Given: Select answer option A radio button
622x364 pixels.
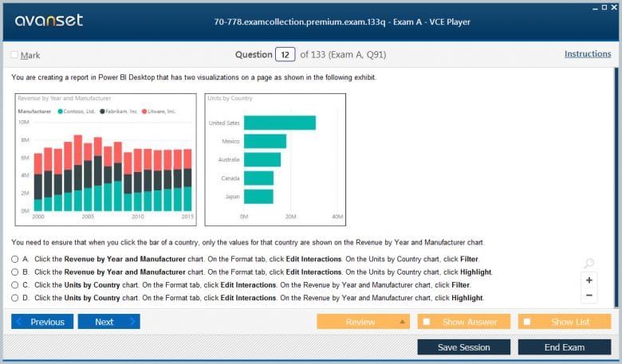Looking at the screenshot, I should [14, 259].
